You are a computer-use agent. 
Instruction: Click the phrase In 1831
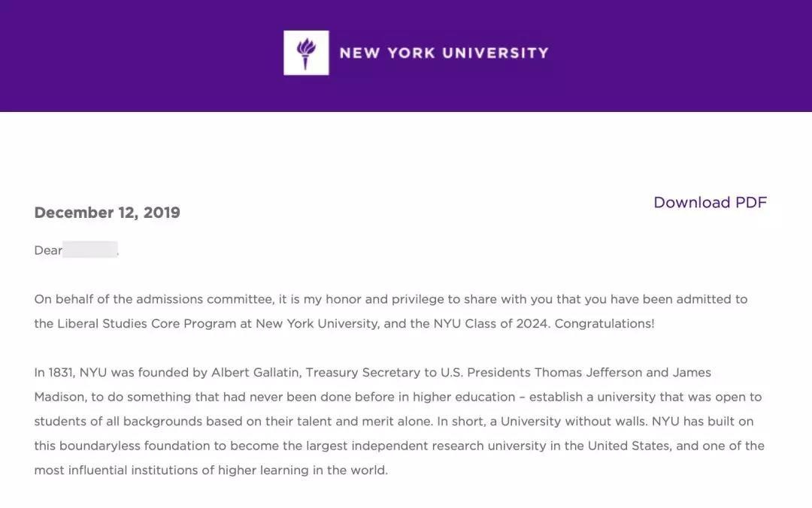[x=54, y=373]
